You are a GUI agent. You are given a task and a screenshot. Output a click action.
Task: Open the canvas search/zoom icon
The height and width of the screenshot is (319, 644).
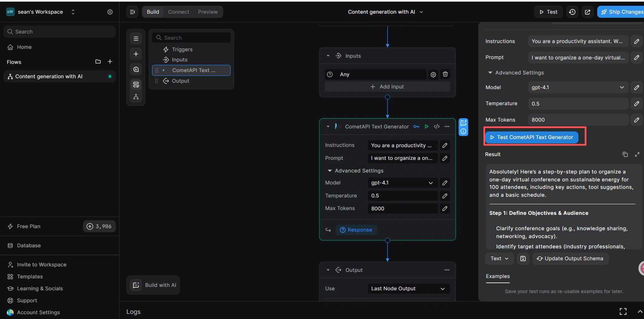tap(136, 69)
